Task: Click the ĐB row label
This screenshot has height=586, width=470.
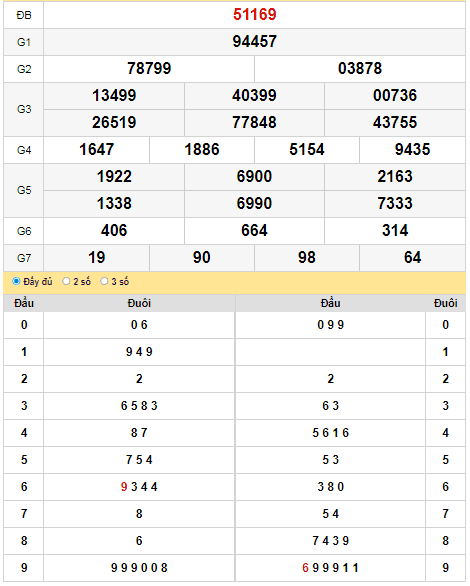Action: point(24,15)
